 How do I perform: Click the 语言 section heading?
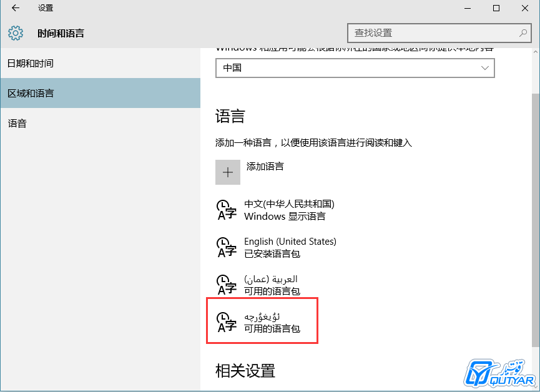pyautogui.click(x=230, y=116)
